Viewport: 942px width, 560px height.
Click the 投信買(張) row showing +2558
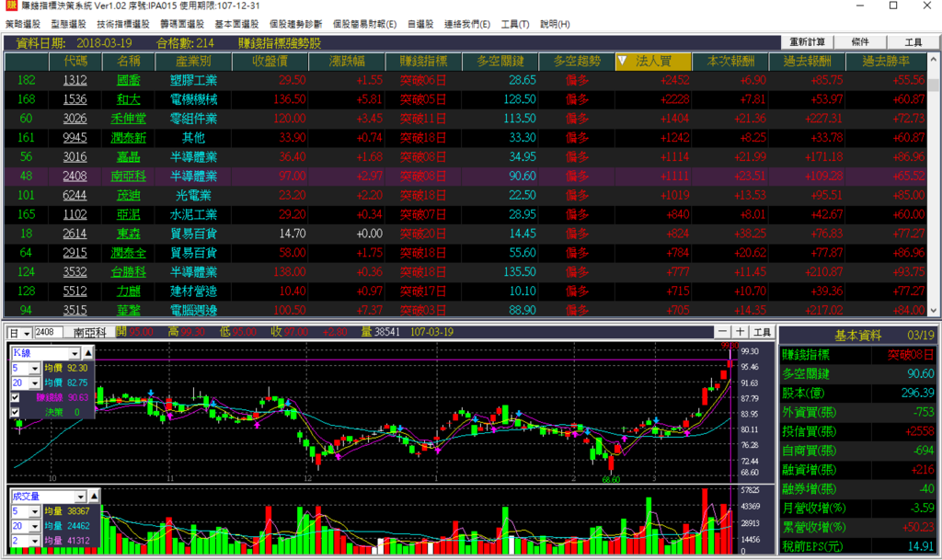858,431
